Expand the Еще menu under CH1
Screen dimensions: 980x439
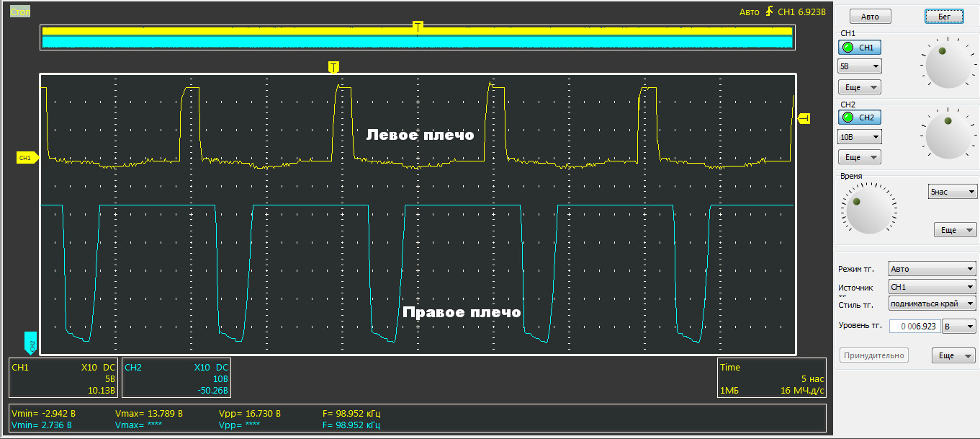coord(860,87)
